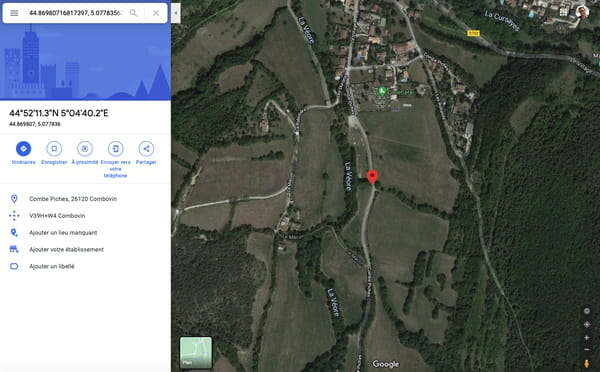Zoom in with the plus button
This screenshot has height=372, width=600.
click(587, 338)
